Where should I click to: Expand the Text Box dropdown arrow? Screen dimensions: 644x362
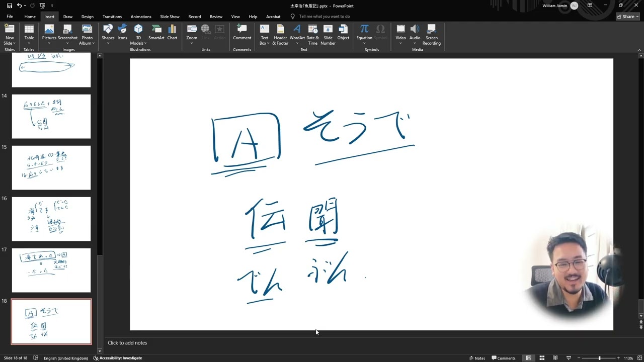pos(268,43)
